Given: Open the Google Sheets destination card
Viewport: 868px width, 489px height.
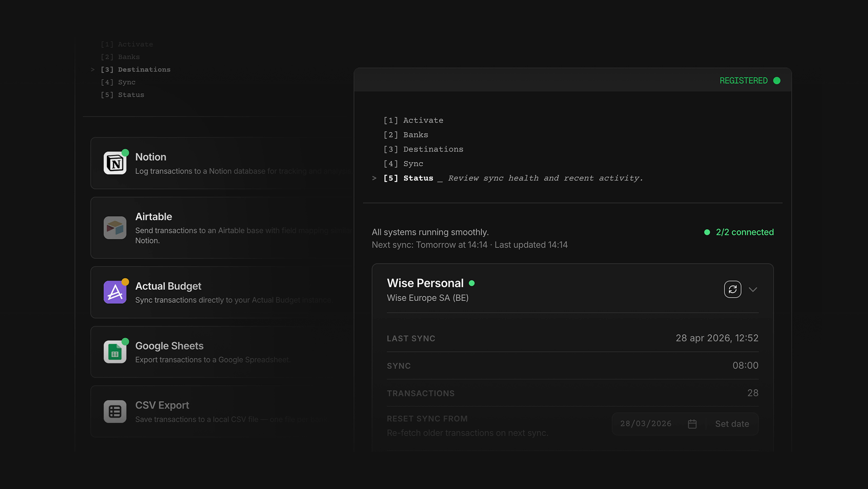Looking at the screenshot, I should 222,352.
